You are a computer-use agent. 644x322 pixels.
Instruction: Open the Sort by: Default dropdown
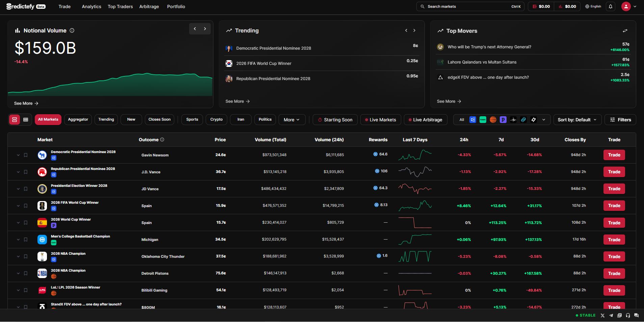click(x=577, y=120)
